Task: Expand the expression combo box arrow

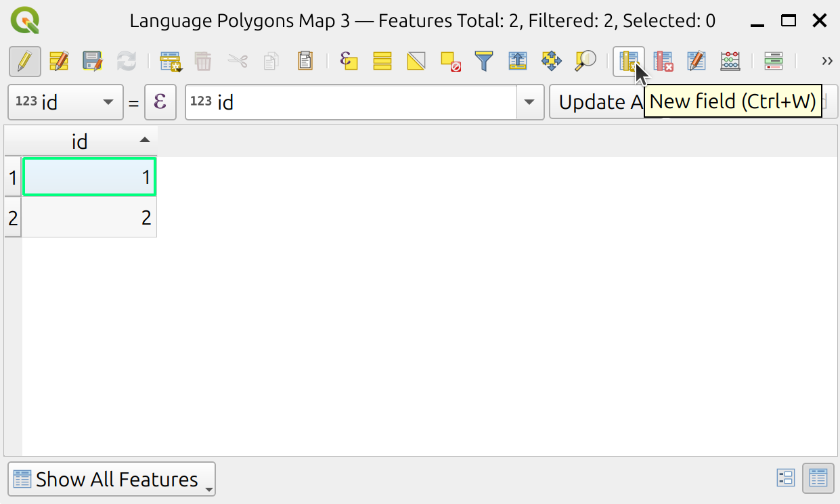Action: tap(530, 102)
